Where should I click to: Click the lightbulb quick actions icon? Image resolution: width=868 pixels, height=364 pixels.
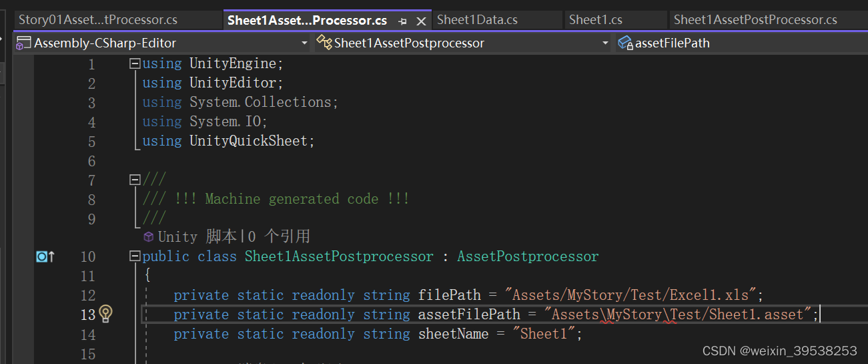coord(105,314)
